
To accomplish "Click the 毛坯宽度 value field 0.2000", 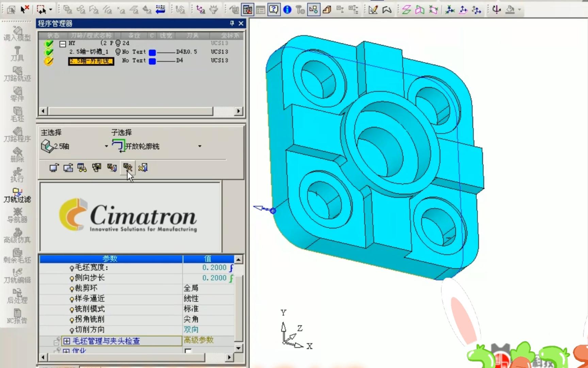I will point(214,268).
